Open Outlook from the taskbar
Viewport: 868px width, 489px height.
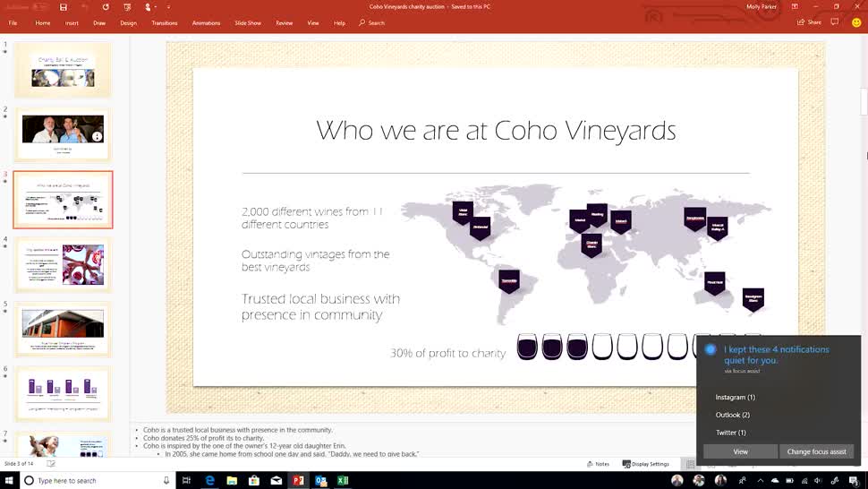click(x=320, y=480)
